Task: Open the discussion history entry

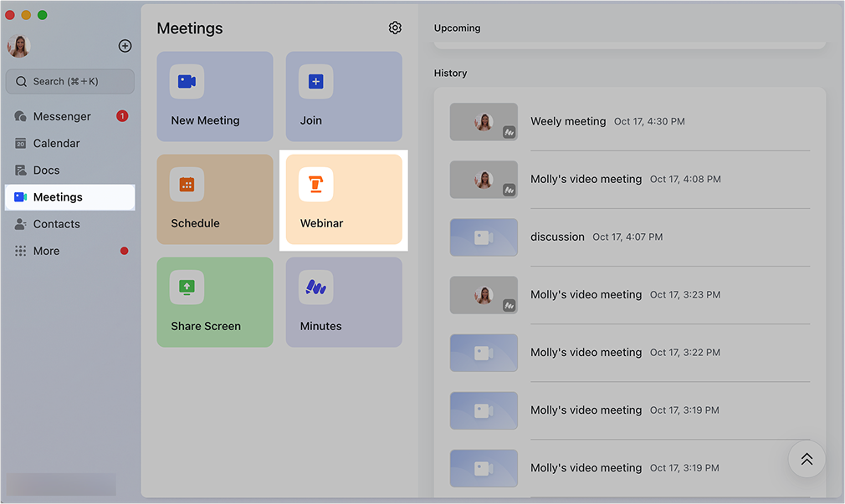Action: point(557,237)
